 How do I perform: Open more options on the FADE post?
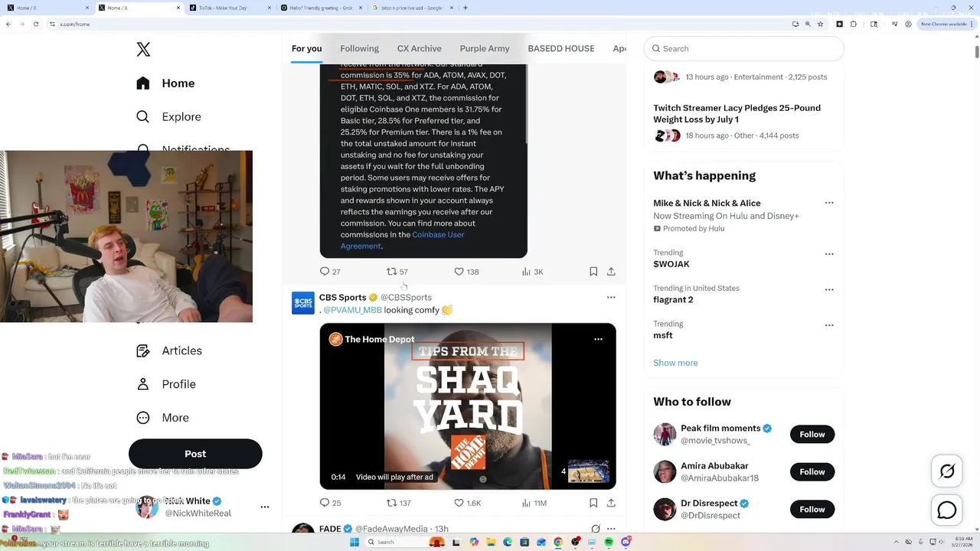coord(611,529)
